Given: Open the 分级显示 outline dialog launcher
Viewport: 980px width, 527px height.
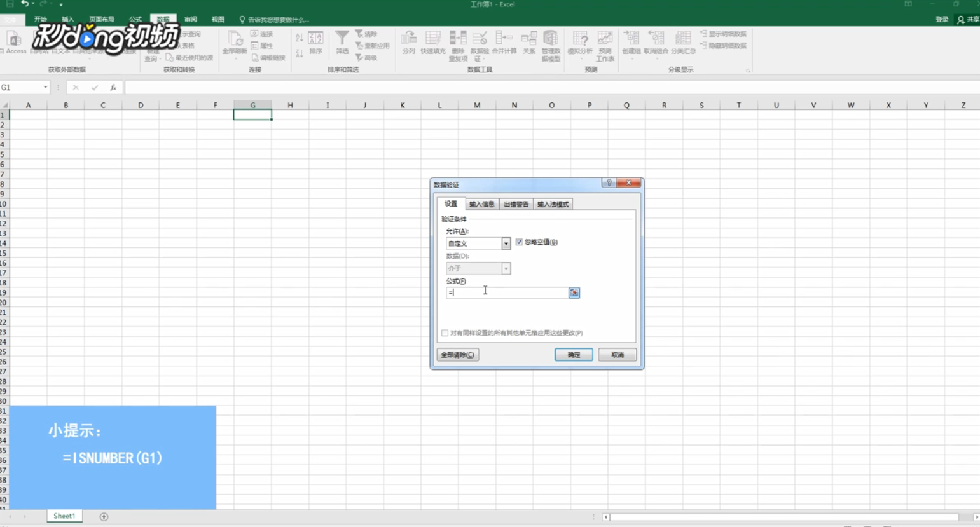Looking at the screenshot, I should (748, 71).
